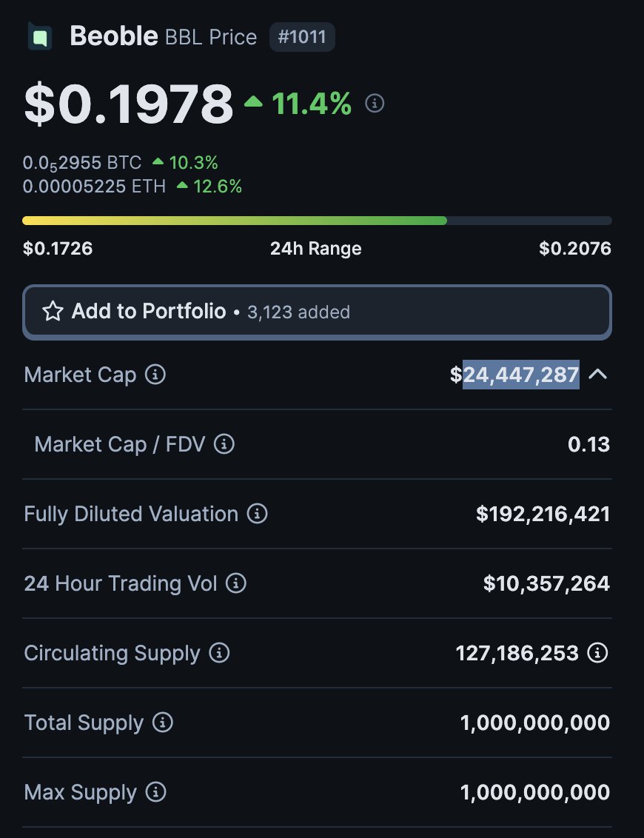Screen dimensions: 644x838
Task: Click info icon next to Circulating Supply label
Action: (x=219, y=653)
